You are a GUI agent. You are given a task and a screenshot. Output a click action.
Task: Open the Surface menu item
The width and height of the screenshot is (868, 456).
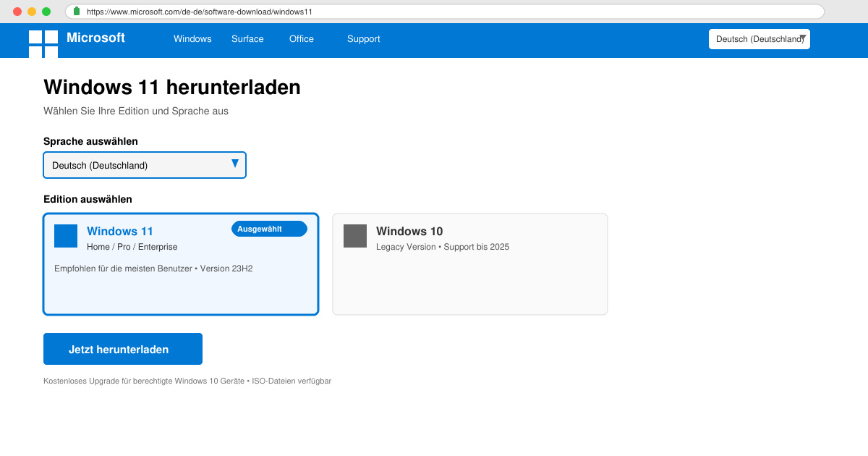tap(247, 39)
